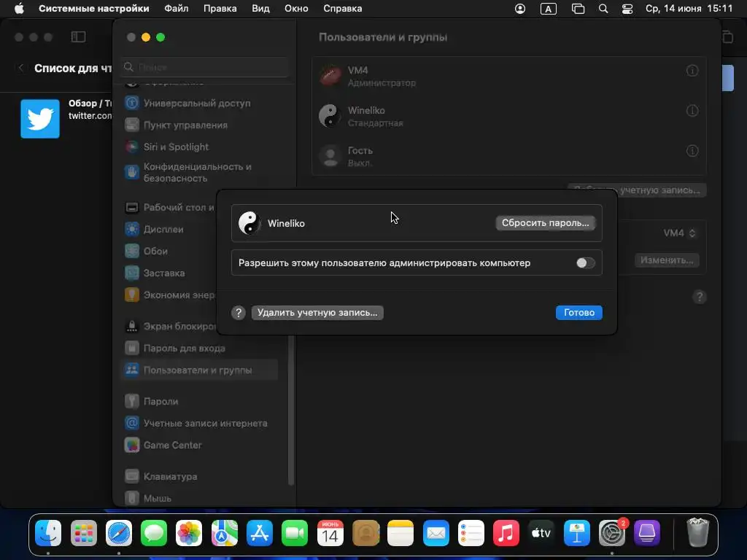Open Keynote from the Dock
This screenshot has height=560, width=747.
pos(576,533)
